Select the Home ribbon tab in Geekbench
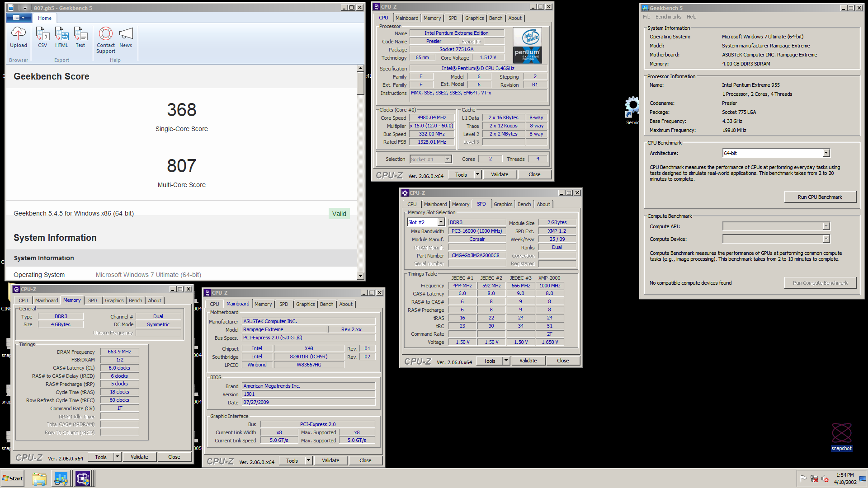 pyautogui.click(x=45, y=18)
